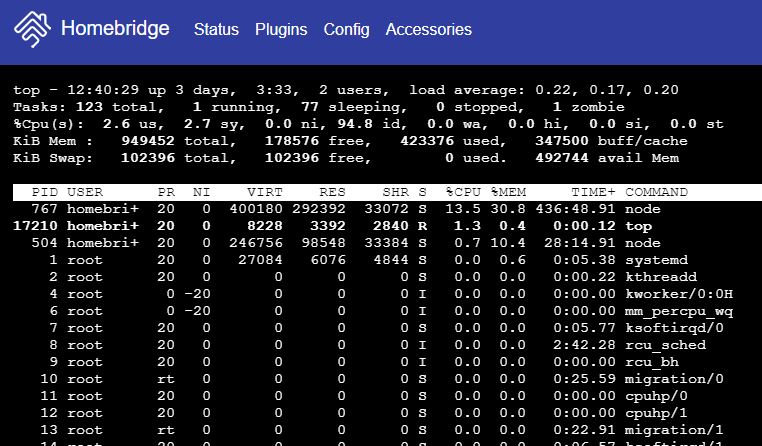
Task: Click the SHR column header
Action: (396, 192)
